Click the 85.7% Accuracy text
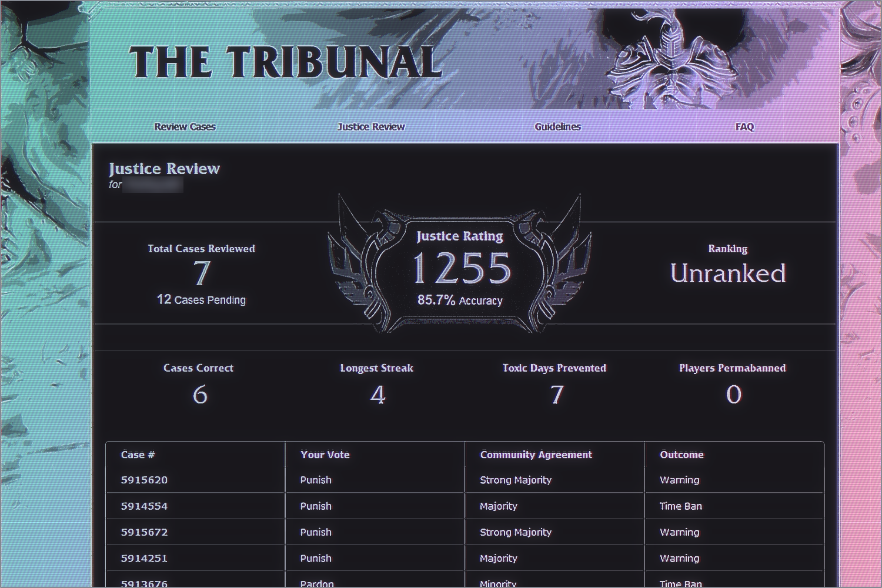 [460, 300]
